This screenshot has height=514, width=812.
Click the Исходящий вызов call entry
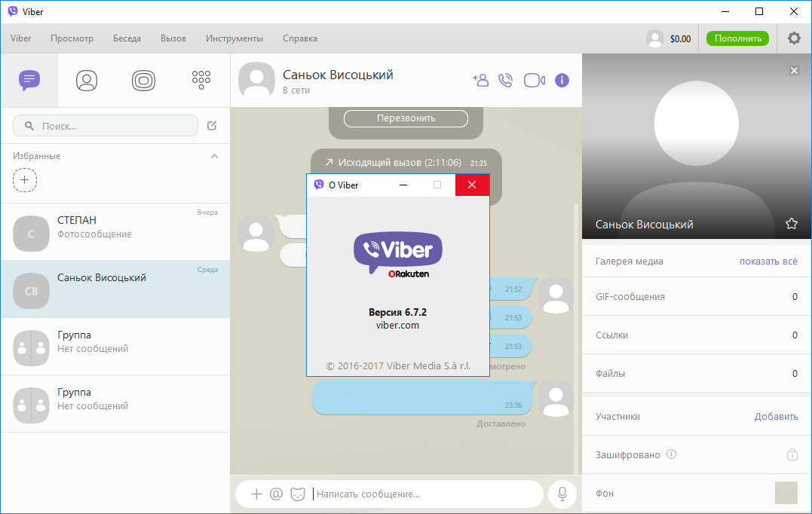click(406, 163)
